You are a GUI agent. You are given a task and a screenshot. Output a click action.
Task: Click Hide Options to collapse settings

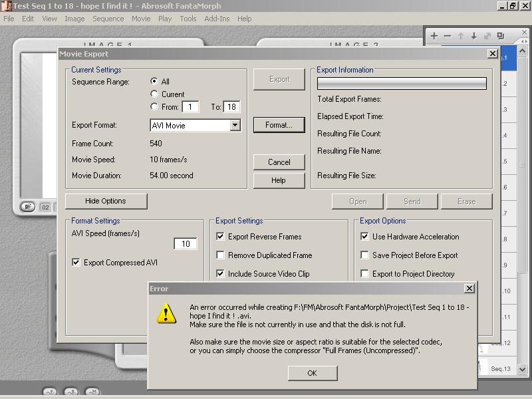tap(106, 201)
